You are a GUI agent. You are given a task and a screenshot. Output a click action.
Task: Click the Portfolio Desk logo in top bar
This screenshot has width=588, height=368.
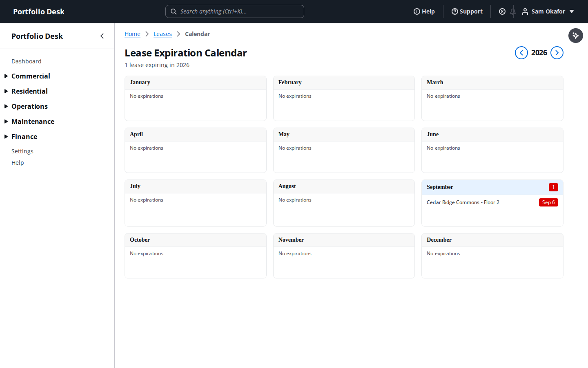coord(39,11)
